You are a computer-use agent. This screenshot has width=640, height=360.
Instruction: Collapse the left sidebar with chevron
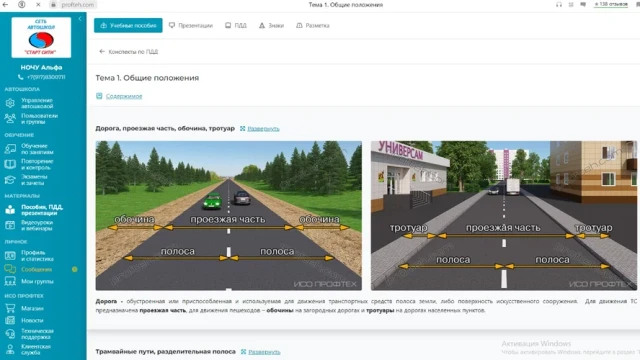[80, 19]
